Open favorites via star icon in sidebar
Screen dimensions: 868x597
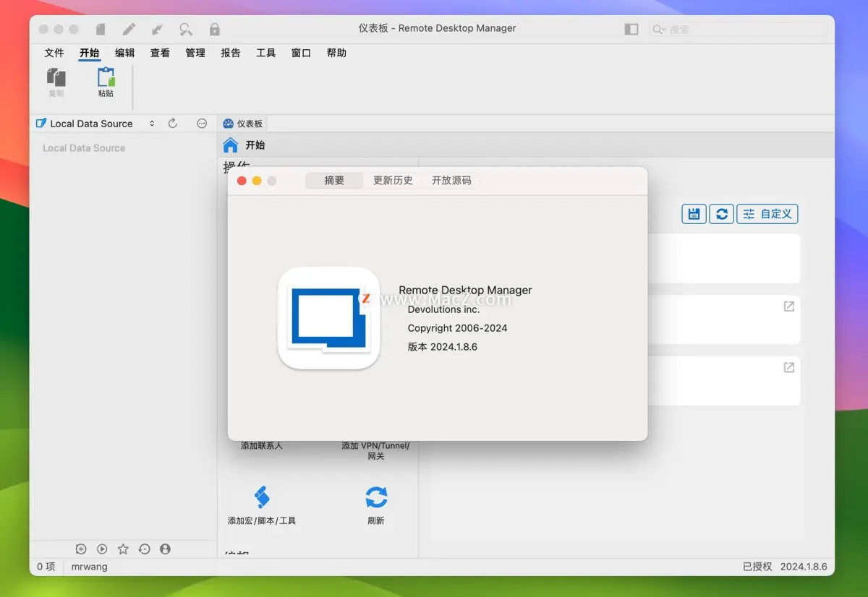(x=123, y=549)
